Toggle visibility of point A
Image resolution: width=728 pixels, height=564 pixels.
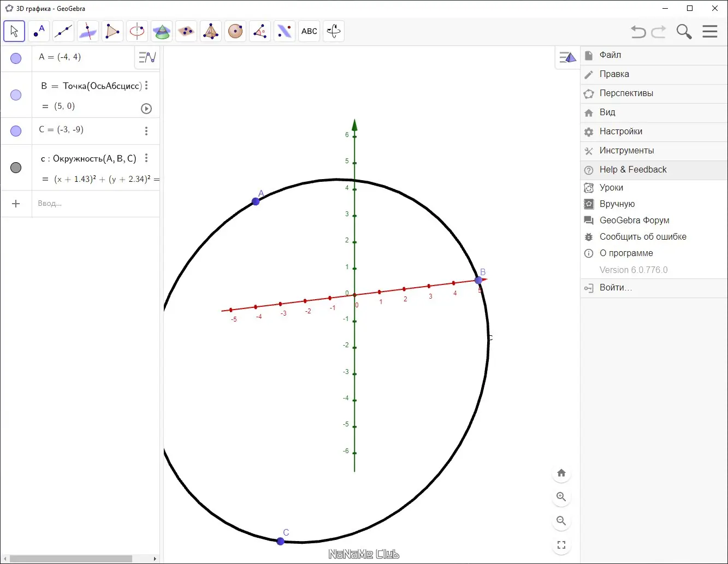(16, 58)
